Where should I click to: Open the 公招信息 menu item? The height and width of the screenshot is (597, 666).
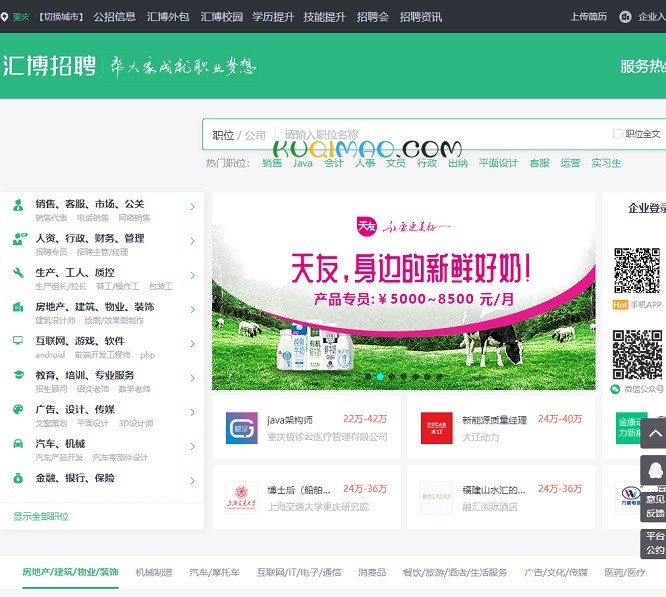click(x=115, y=17)
